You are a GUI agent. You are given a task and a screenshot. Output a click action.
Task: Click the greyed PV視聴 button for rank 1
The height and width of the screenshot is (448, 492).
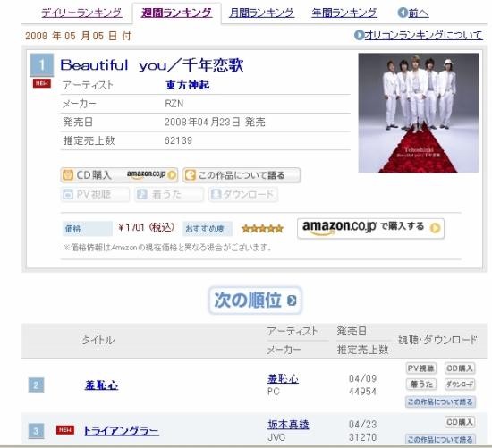coord(95,195)
